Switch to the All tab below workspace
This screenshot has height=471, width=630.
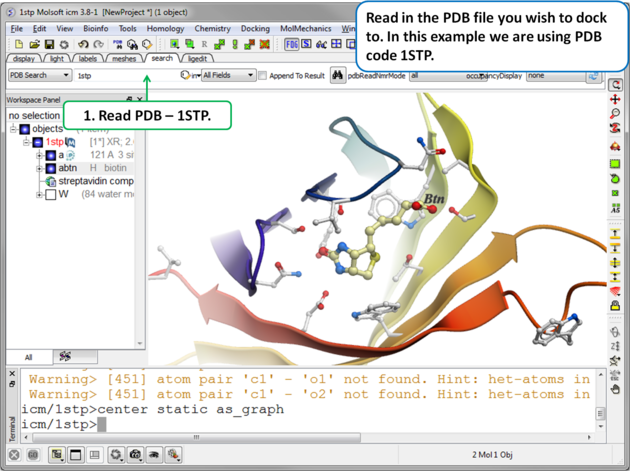click(x=28, y=357)
